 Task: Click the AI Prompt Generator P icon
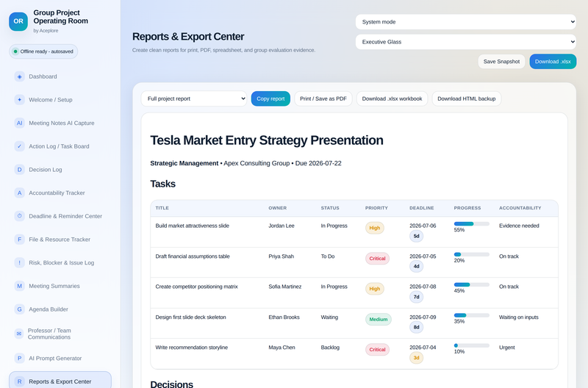[20, 358]
